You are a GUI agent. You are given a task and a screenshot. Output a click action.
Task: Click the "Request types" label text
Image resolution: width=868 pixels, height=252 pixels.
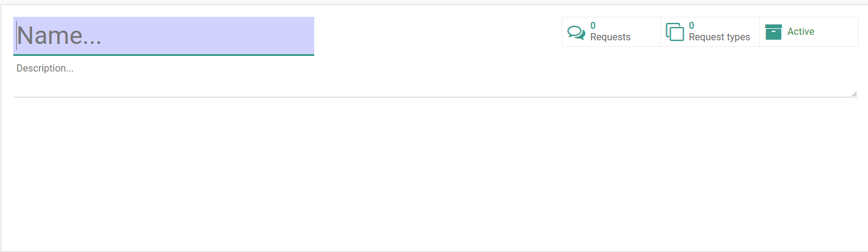point(719,37)
